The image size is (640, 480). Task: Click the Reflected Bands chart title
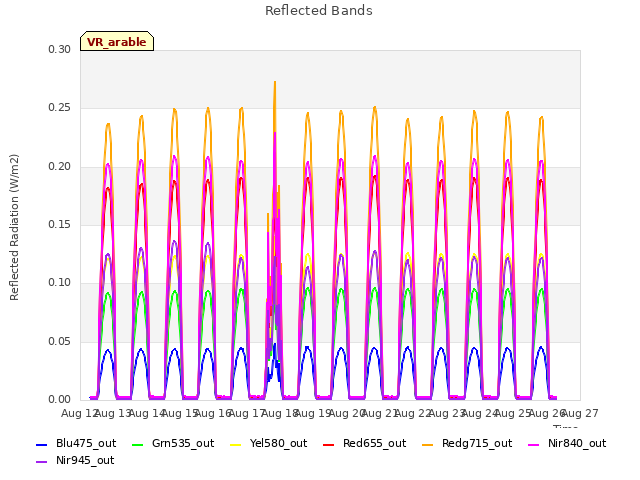(319, 11)
